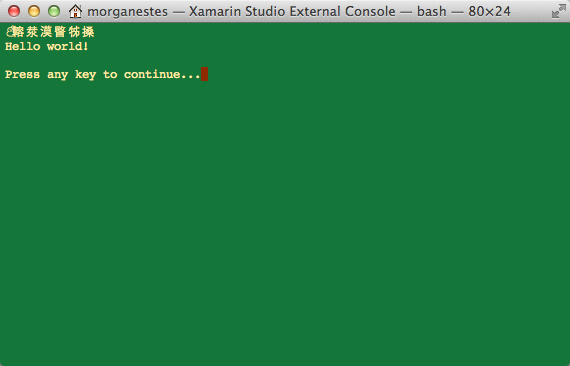Click the first garbled glyph on line one
The image size is (570, 366).
[x=9, y=32]
